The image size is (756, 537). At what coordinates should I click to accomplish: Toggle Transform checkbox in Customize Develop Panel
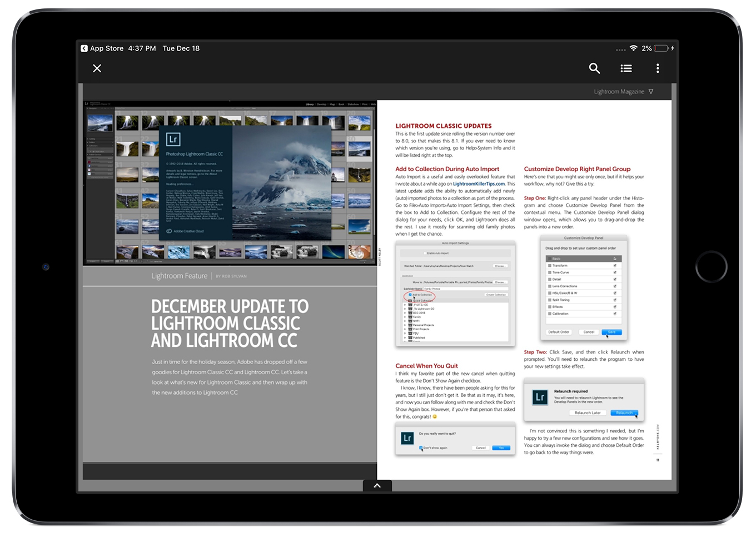(x=615, y=266)
